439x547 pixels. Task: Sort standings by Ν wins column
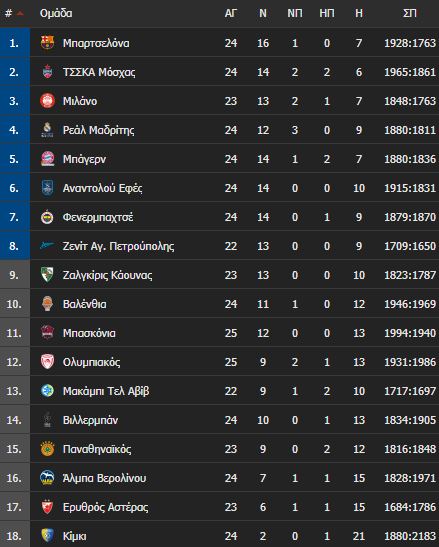pos(263,13)
